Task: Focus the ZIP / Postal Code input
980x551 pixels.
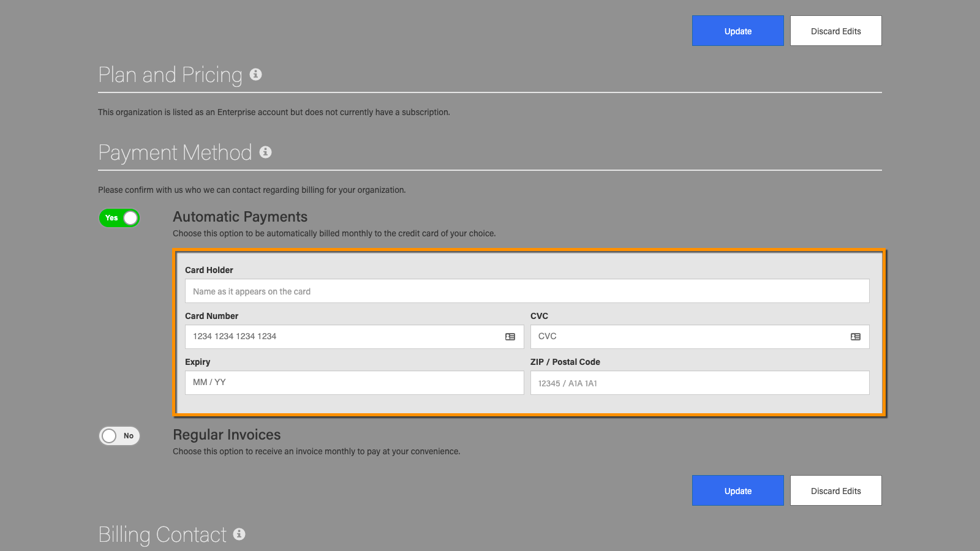Action: 699,383
